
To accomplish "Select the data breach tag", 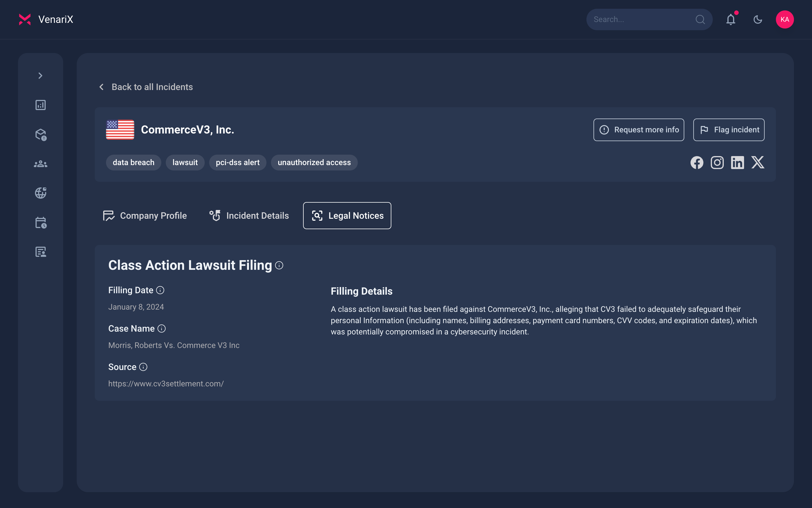I will pyautogui.click(x=134, y=163).
